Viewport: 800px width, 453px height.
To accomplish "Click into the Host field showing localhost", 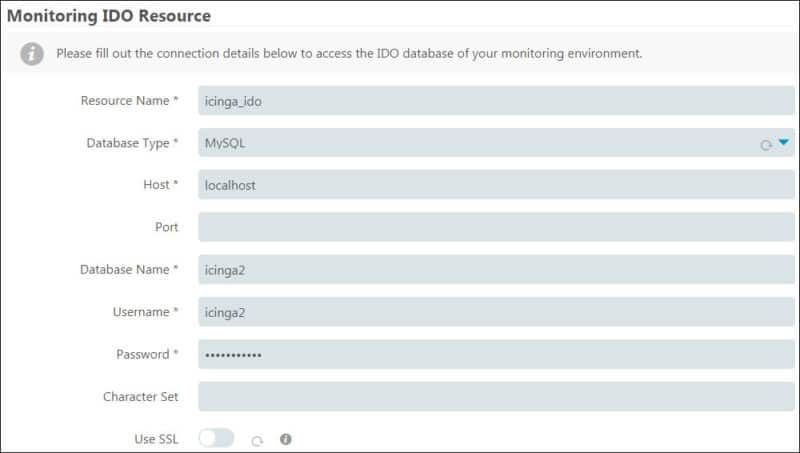I will [496, 185].
